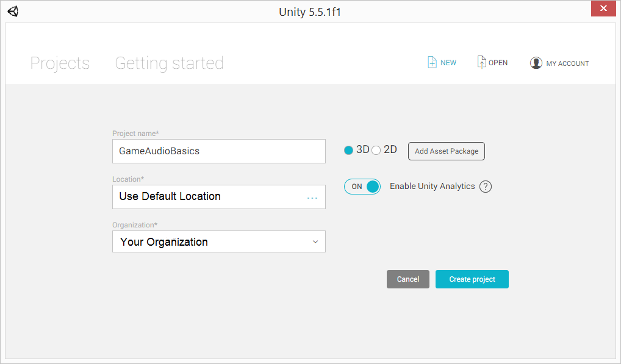Close the Unity launcher window
621x364 pixels.
[x=603, y=9]
